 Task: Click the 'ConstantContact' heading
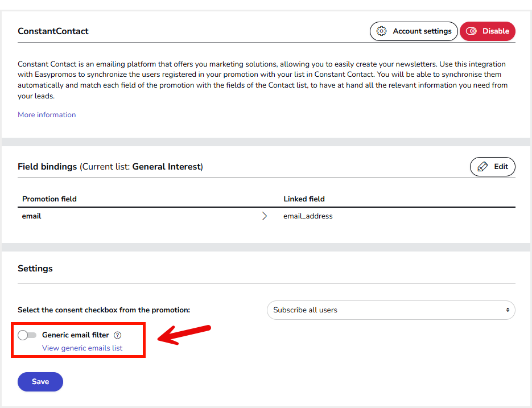coord(53,31)
